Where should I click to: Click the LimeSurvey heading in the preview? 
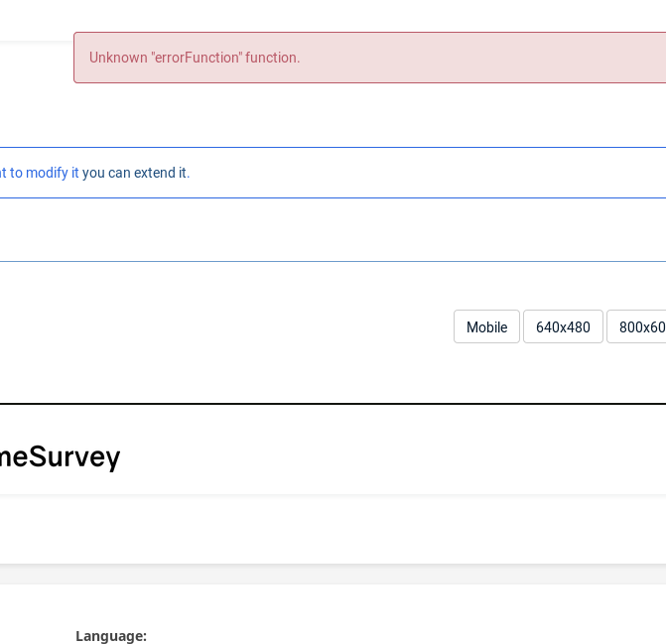point(60,456)
